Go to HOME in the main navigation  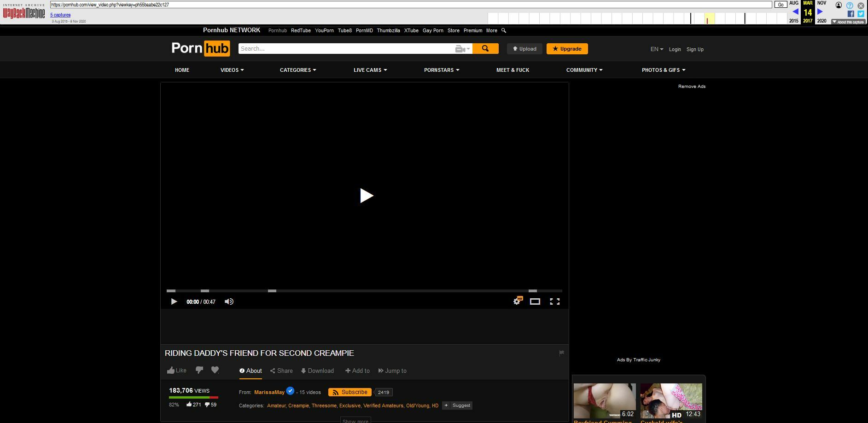tap(182, 70)
